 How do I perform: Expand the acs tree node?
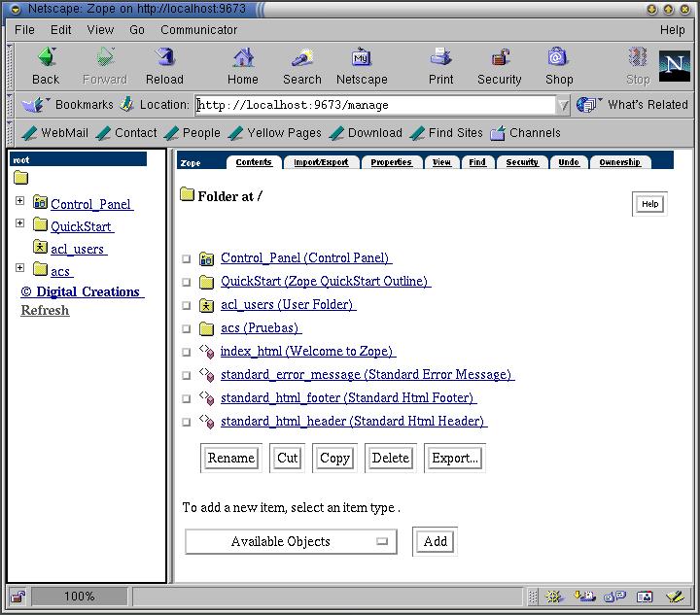(x=19, y=267)
